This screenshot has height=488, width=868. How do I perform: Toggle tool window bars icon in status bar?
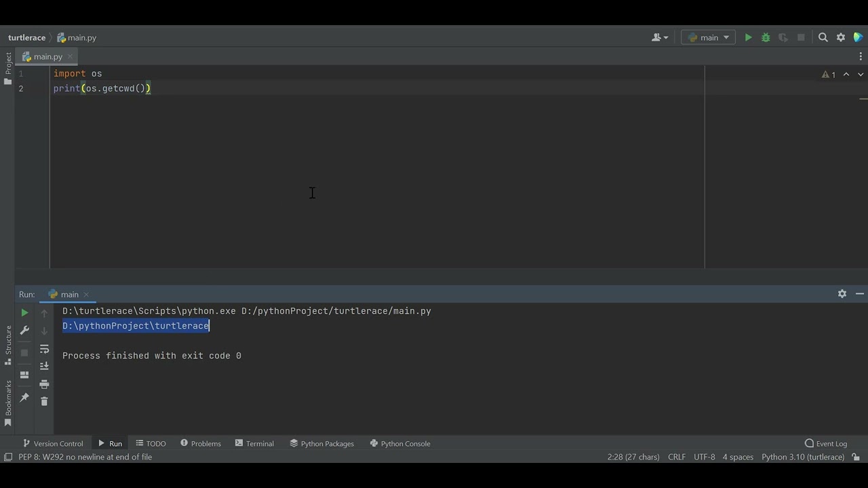point(8,457)
